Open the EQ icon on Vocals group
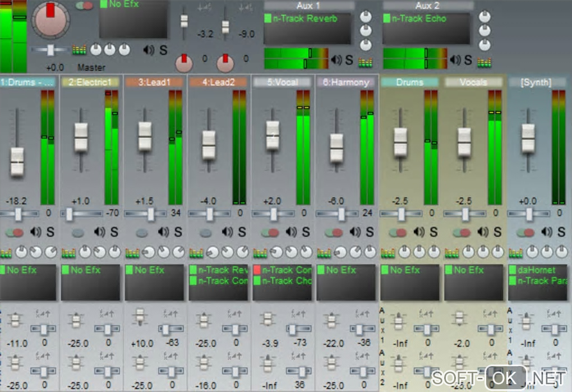572x392 pixels. [451, 252]
